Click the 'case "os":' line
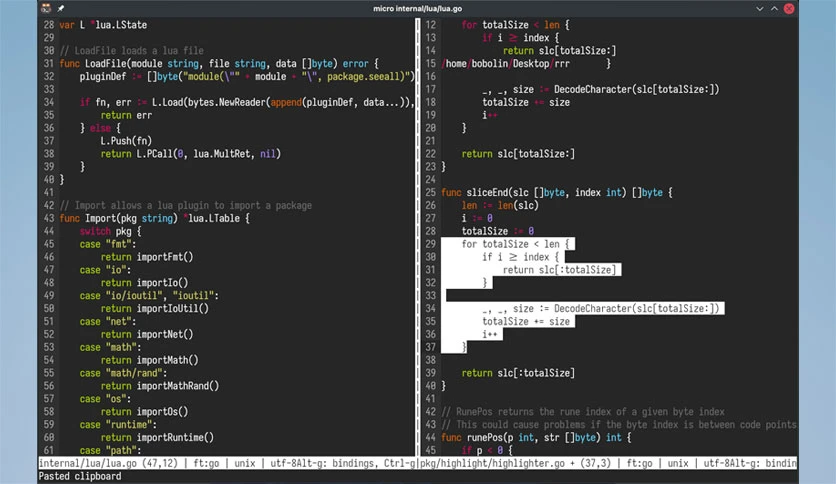836x484 pixels. click(105, 399)
